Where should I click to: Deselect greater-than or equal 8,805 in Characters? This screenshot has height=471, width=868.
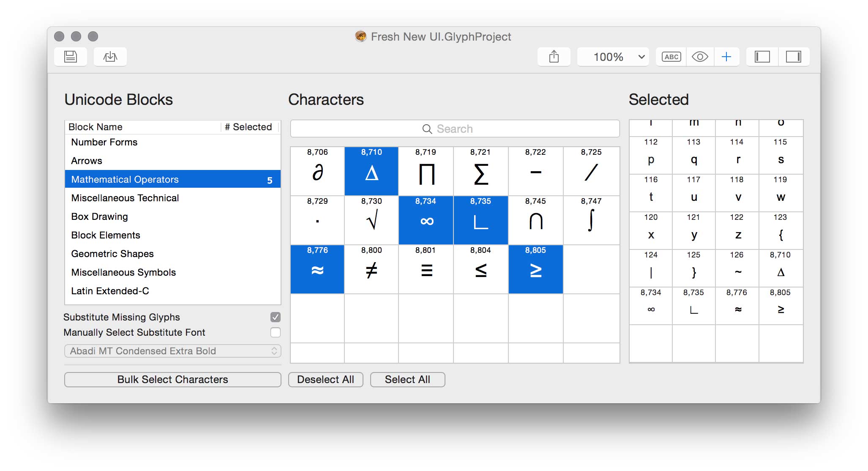coord(536,269)
